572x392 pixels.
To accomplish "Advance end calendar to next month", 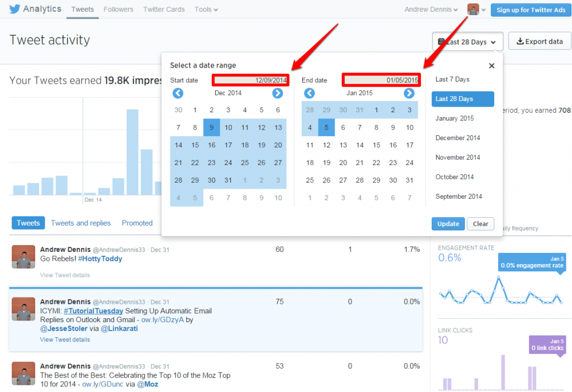I will click(409, 93).
